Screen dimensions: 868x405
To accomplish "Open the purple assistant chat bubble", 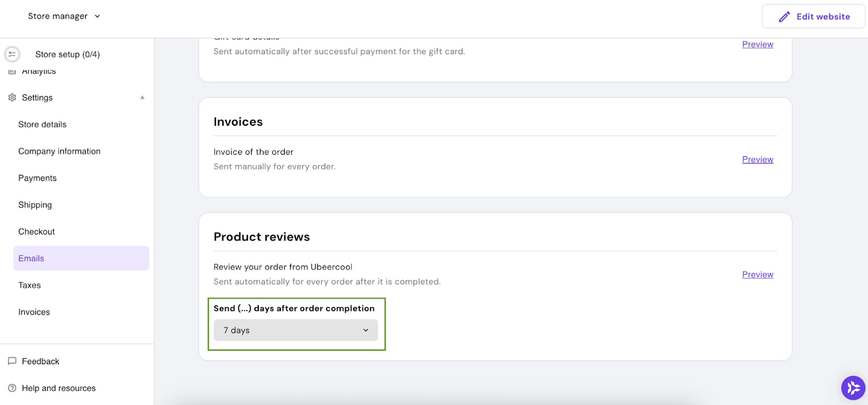I will tap(853, 388).
